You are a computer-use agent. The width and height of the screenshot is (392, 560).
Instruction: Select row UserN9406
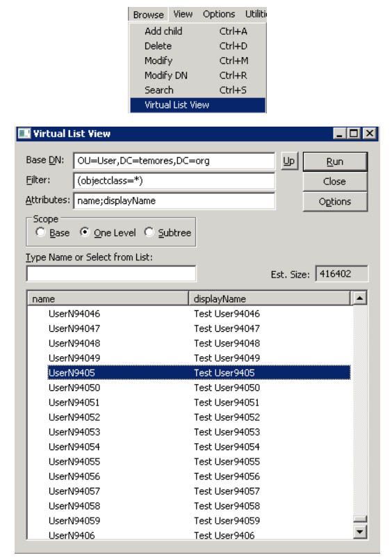199,535
